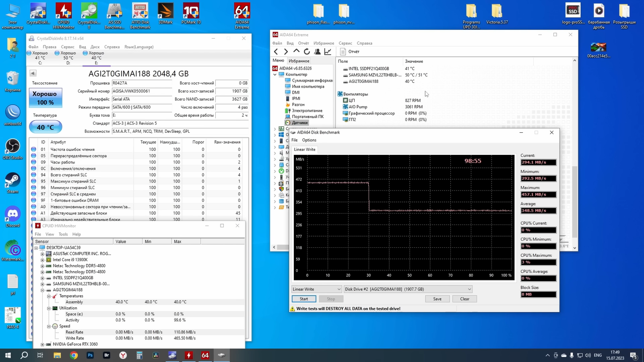Click the AIDA64 toolbar Back arrow
Viewport: 644px width, 362px height.
click(276, 51)
